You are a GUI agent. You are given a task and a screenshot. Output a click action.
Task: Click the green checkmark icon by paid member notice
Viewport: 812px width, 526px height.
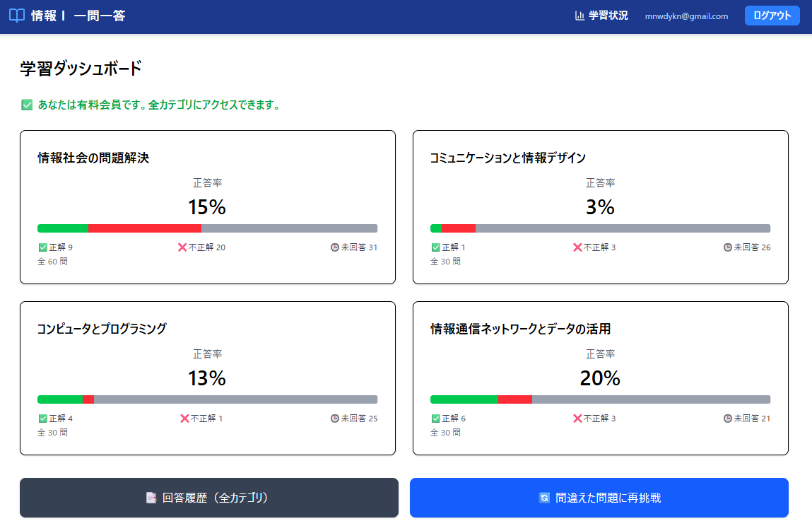[x=27, y=105]
